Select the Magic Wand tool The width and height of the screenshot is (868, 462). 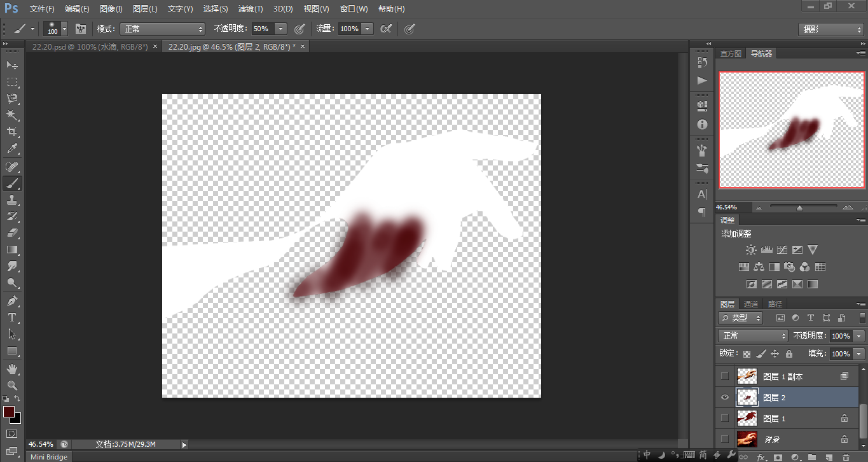[12, 115]
